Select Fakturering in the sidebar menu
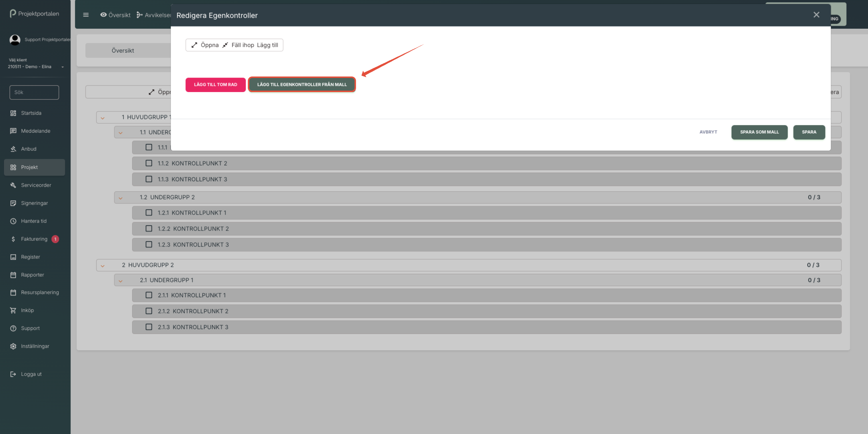 click(x=34, y=239)
